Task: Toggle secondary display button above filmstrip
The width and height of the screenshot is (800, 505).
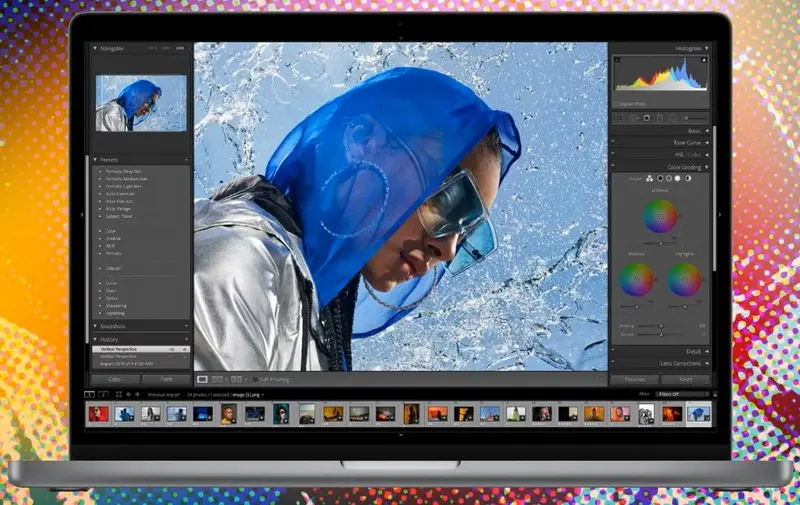Action: click(x=103, y=394)
